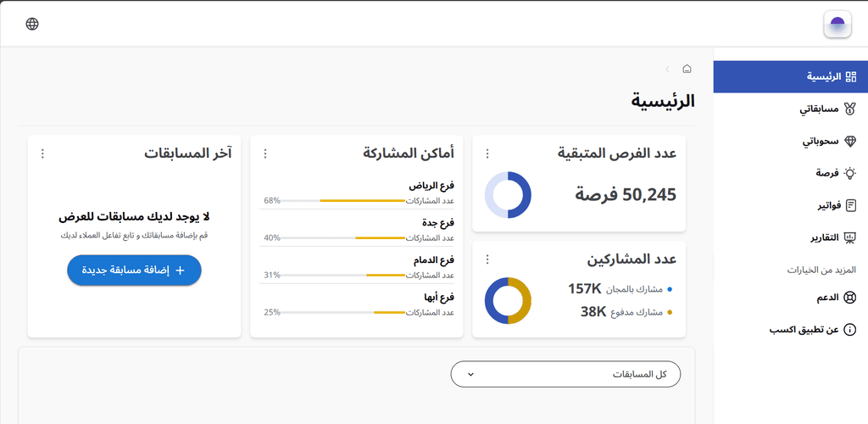Click the diamond icon beside سحوباتي
Image resolution: width=868 pixels, height=424 pixels.
pos(851,141)
